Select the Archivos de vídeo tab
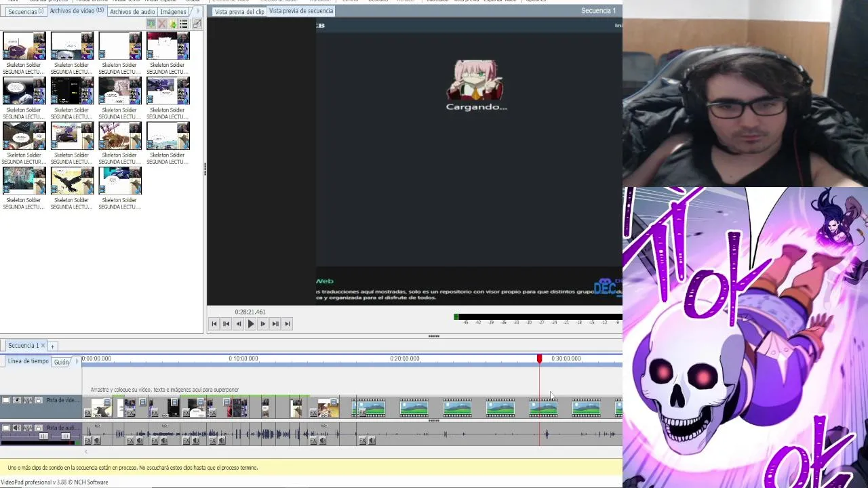The width and height of the screenshot is (868, 488). click(x=77, y=11)
